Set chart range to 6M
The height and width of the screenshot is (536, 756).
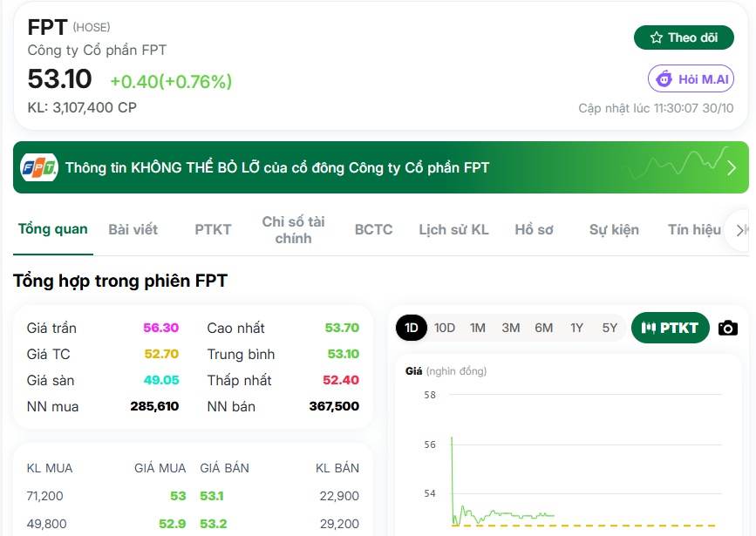tap(544, 328)
